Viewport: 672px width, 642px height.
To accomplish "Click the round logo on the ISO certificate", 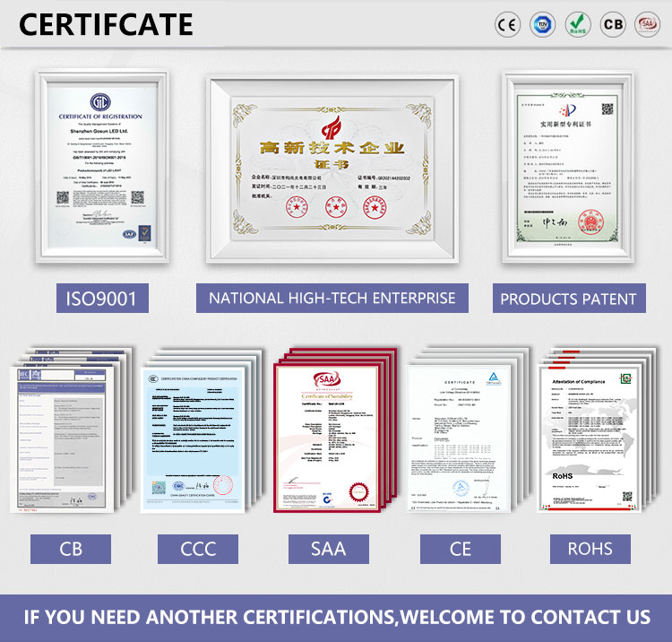I will pos(100,102).
